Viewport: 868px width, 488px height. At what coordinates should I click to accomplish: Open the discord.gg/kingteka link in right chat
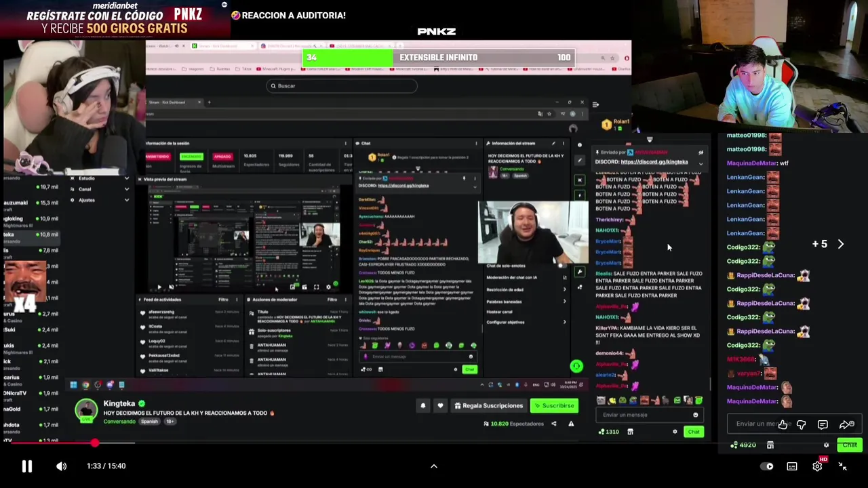654,162
